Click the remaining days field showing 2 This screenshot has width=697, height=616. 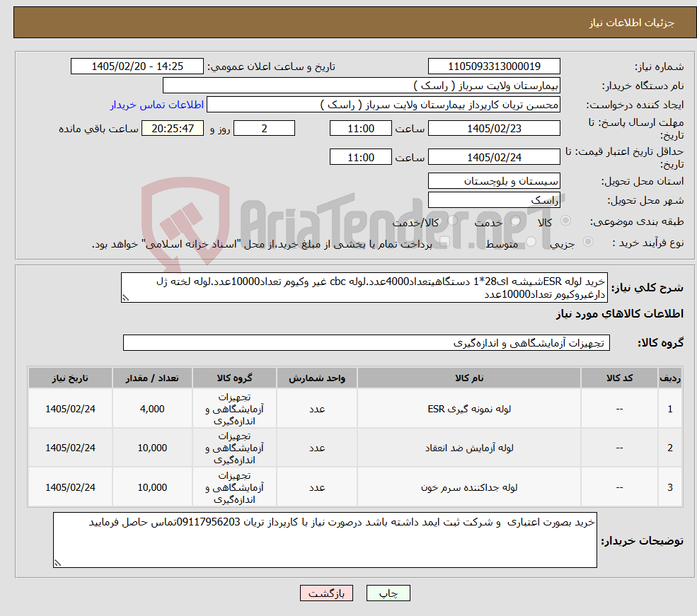[264, 128]
